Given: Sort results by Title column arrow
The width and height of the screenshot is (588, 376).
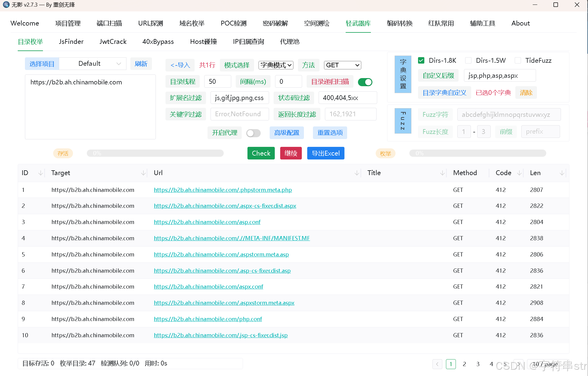Looking at the screenshot, I should click(442, 173).
